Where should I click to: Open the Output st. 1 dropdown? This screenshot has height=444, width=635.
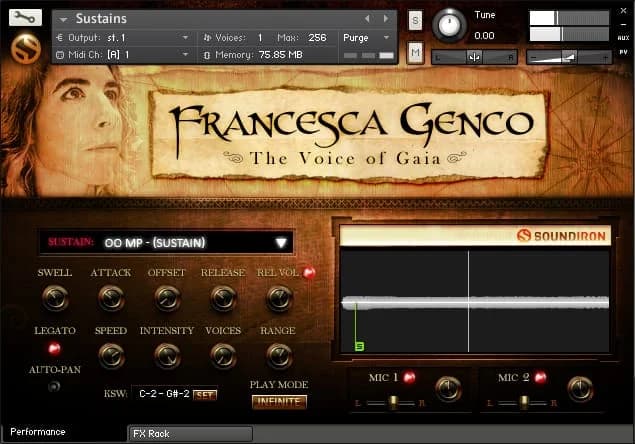pos(185,38)
